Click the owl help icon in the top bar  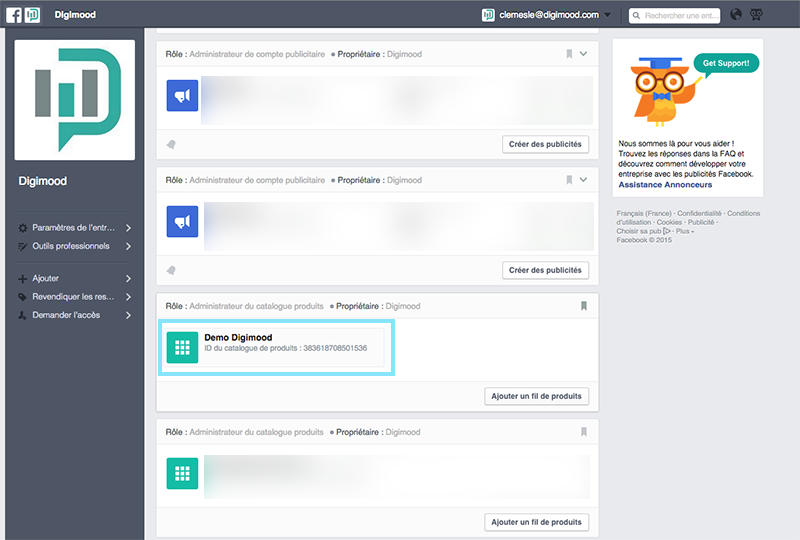pos(756,15)
